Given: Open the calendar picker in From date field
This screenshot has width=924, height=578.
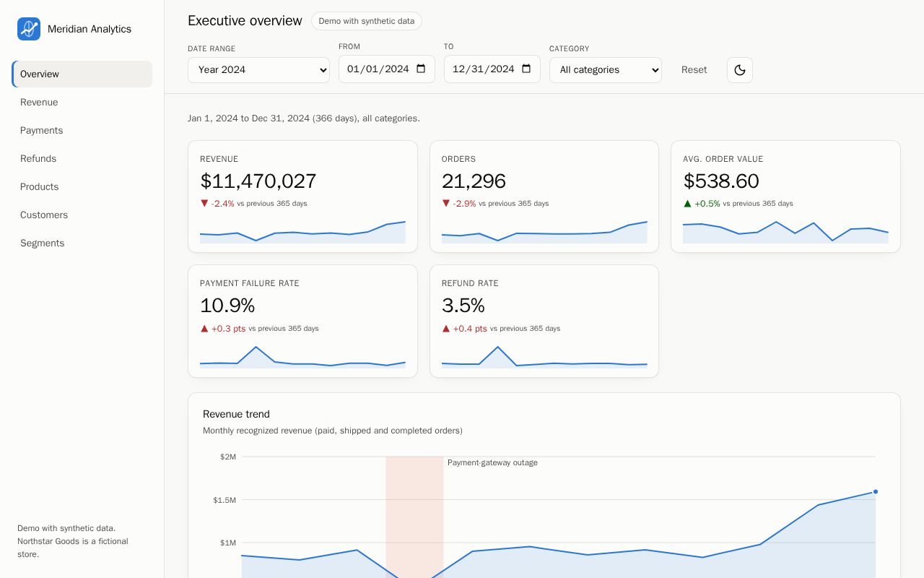Looking at the screenshot, I should click(421, 69).
